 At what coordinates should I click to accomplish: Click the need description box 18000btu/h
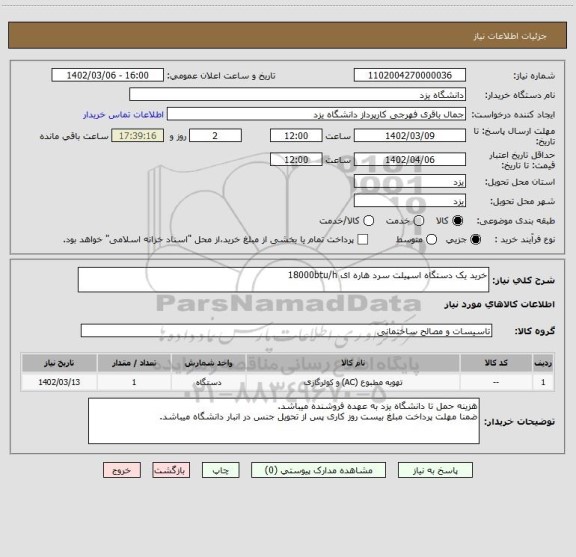point(283,280)
